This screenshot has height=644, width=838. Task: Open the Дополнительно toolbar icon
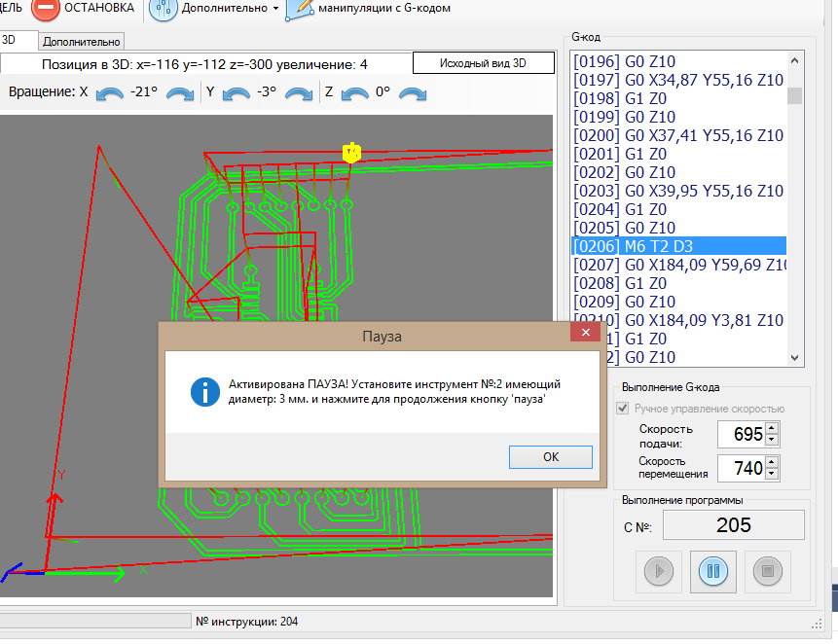[163, 9]
